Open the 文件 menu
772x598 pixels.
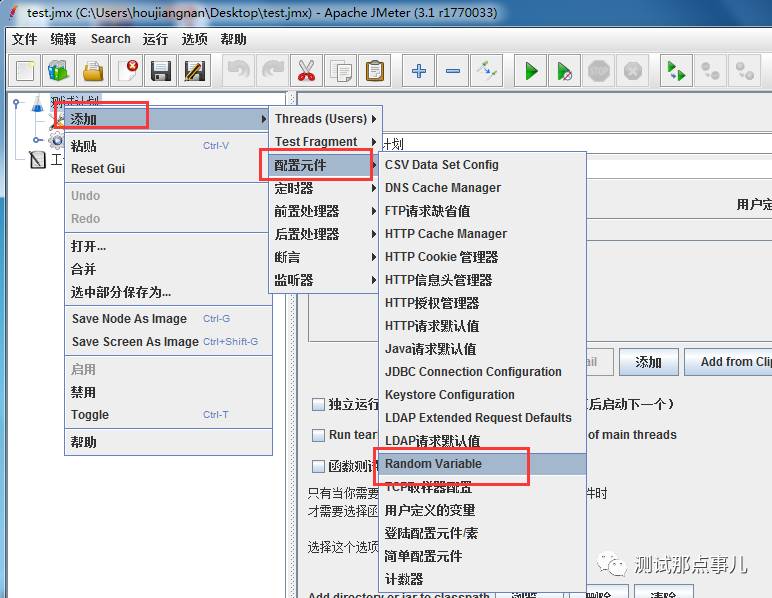pos(25,39)
